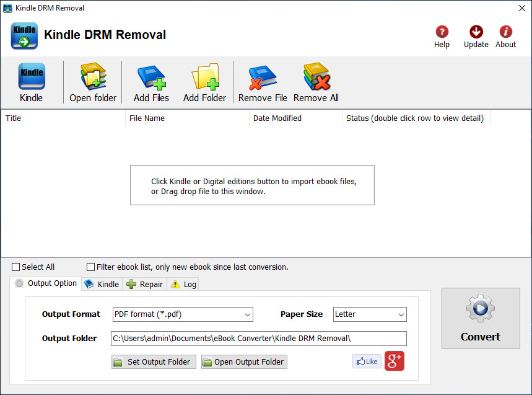Open Help via the question mark icon
532x395 pixels.
coord(442,32)
